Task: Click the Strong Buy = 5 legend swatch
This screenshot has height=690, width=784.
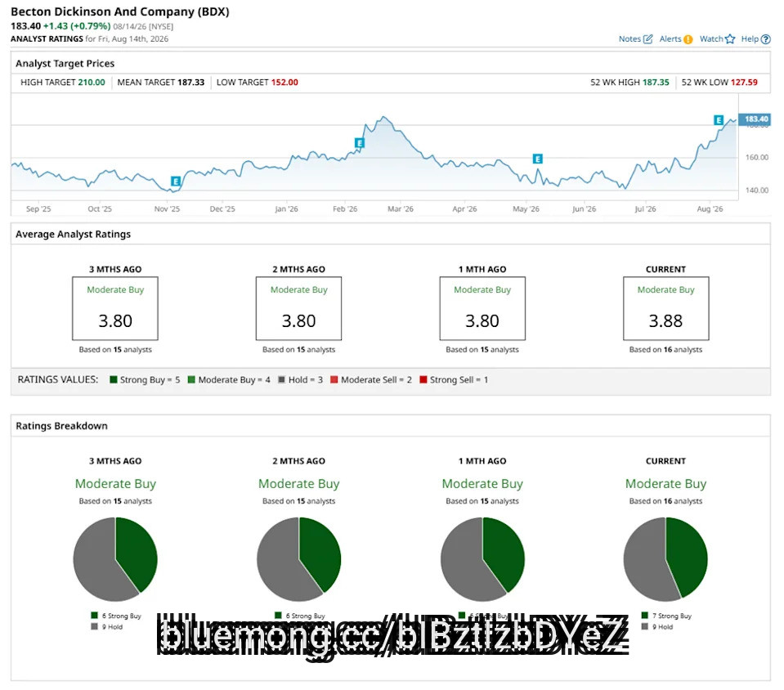Action: coord(114,380)
